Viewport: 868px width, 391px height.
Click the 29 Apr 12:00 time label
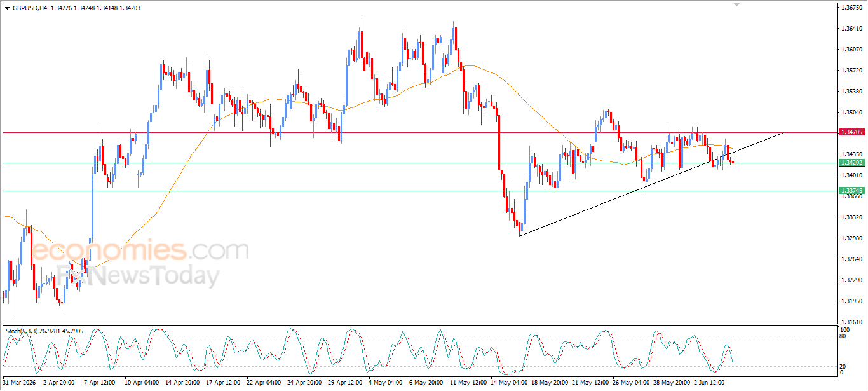(x=345, y=383)
